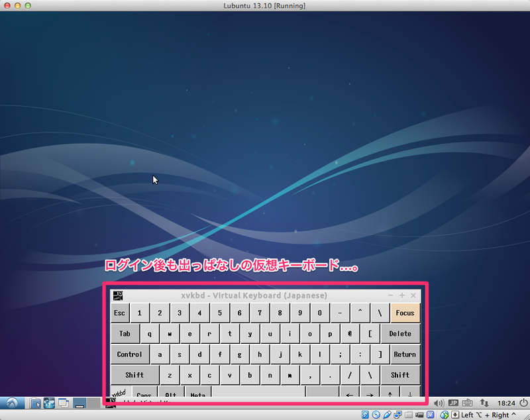Click the Left ⌥ + Right ^ host key text

pyautogui.click(x=488, y=415)
